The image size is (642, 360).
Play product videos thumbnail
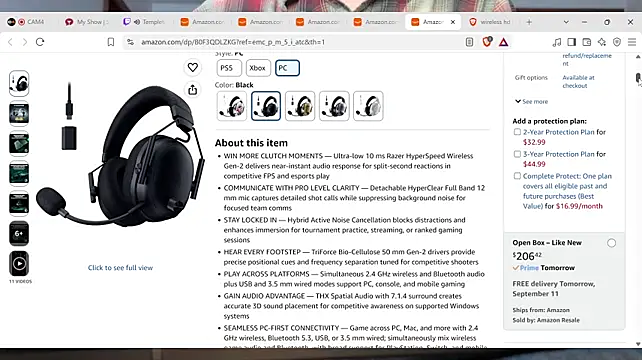coord(19,263)
